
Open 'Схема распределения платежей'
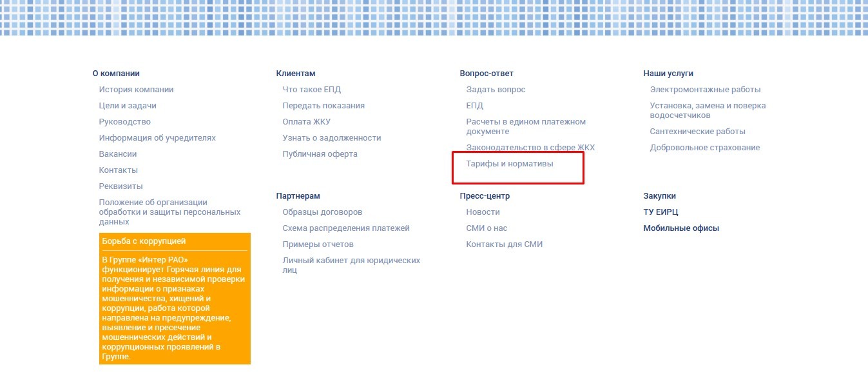coord(346,228)
